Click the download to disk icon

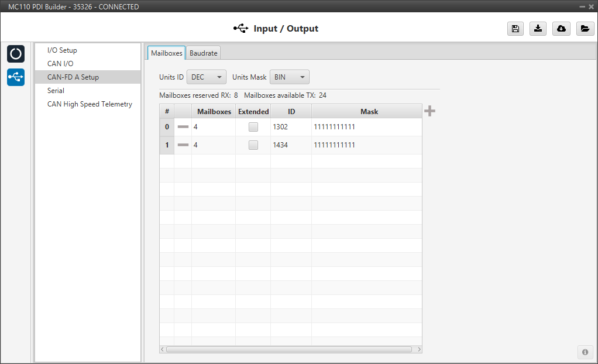(x=538, y=29)
